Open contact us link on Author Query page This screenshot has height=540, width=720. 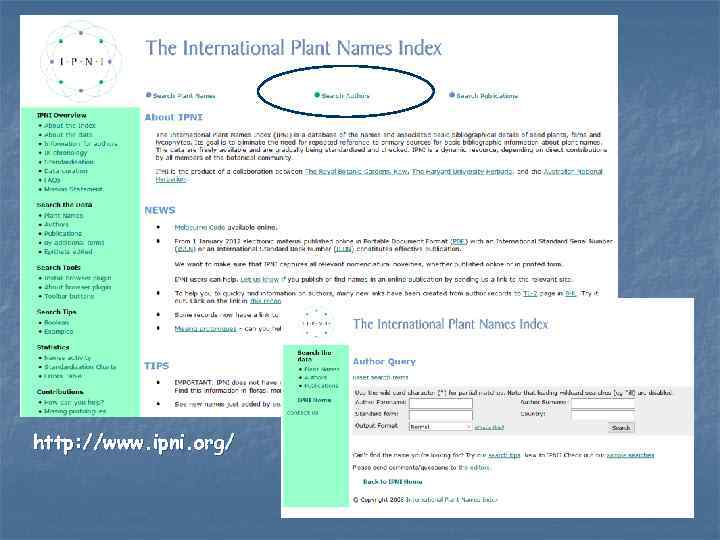point(302,412)
